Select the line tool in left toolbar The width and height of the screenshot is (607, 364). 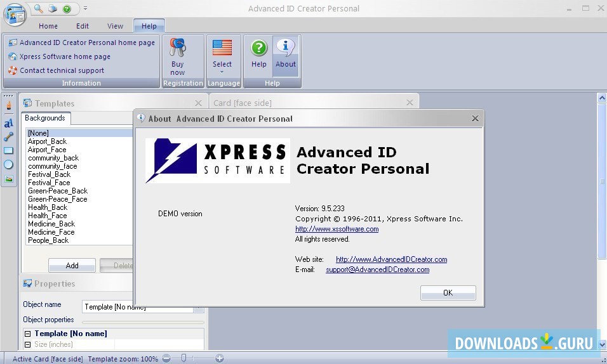8,136
